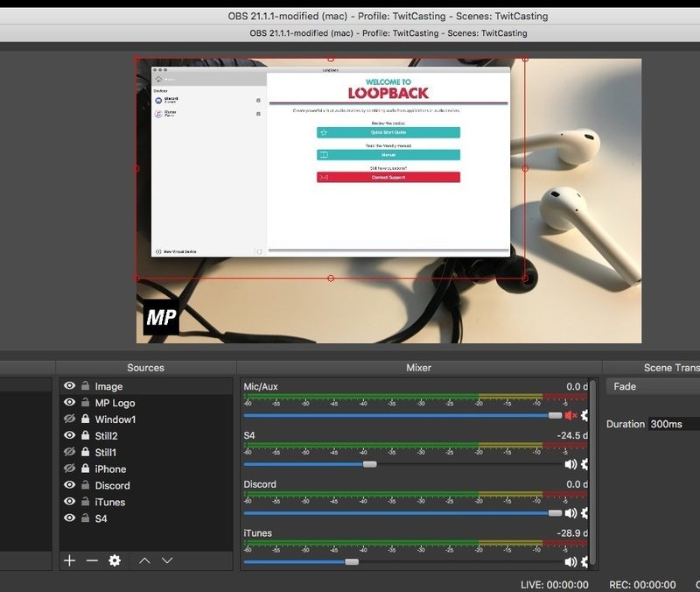Select the Still2 source row

(146, 435)
